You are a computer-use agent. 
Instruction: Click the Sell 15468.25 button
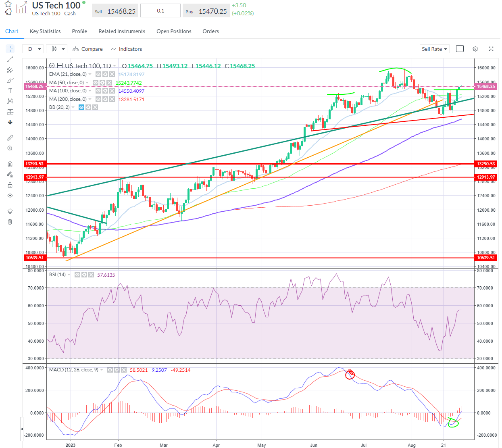pos(115,11)
